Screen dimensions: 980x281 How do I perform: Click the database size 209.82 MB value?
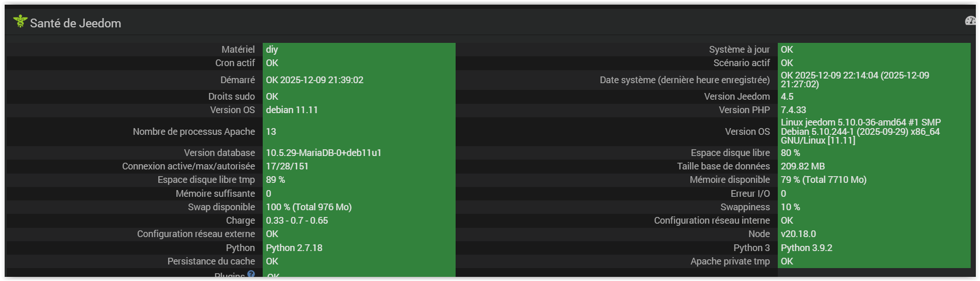point(803,166)
